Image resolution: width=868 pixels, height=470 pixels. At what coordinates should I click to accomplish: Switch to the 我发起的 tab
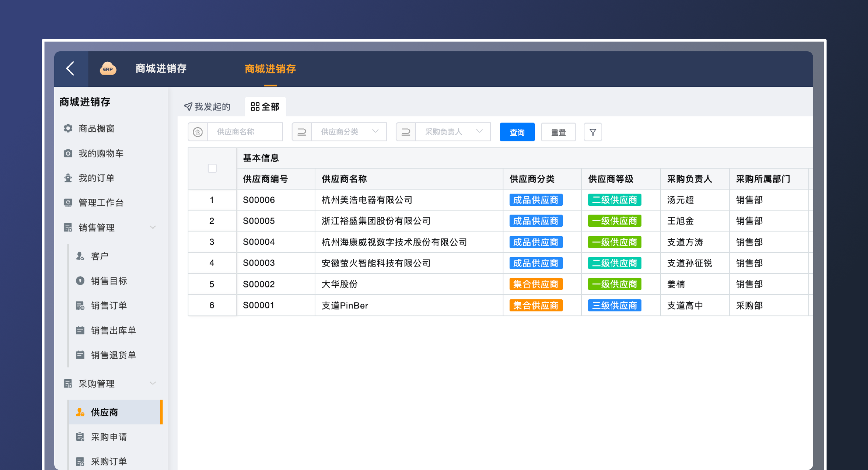tap(208, 107)
